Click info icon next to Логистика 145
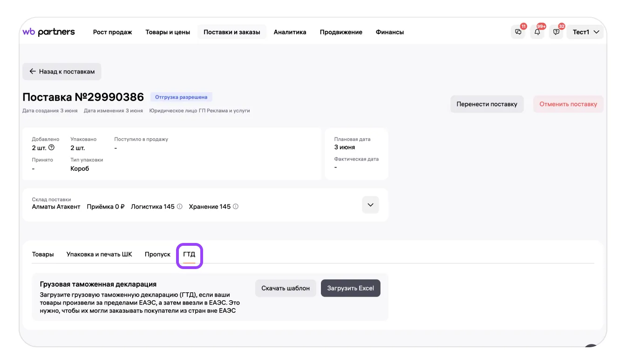 179,207
